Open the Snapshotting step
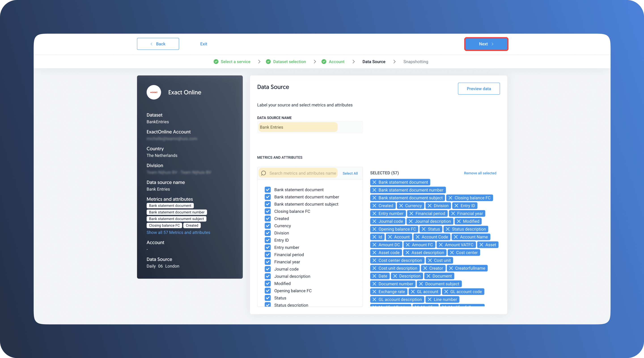This screenshot has width=644, height=358. (415, 62)
